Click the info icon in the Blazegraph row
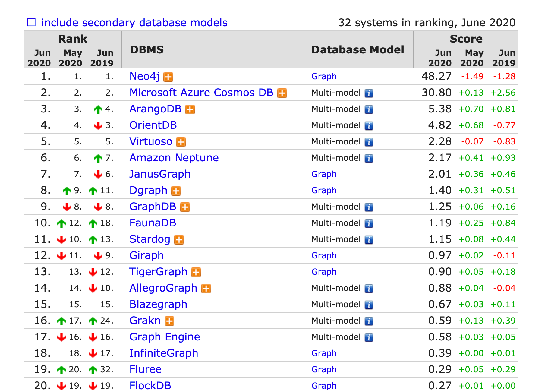 369,305
